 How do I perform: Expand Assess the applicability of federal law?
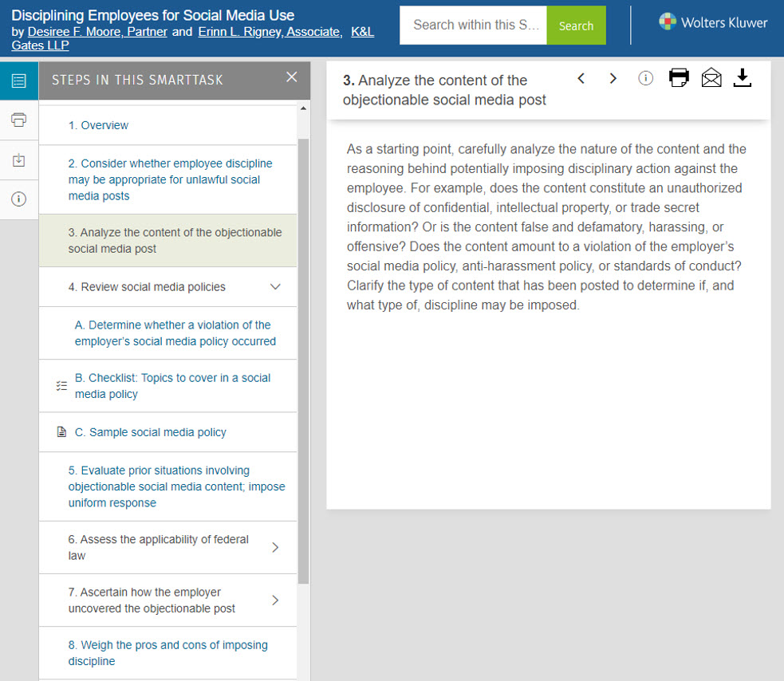point(275,547)
